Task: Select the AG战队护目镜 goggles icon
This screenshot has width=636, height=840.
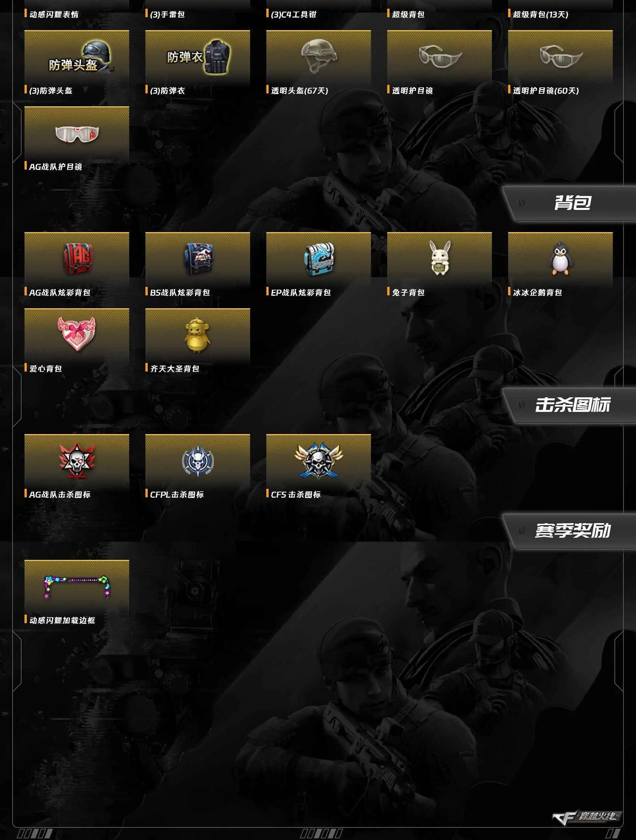Action: (77, 133)
